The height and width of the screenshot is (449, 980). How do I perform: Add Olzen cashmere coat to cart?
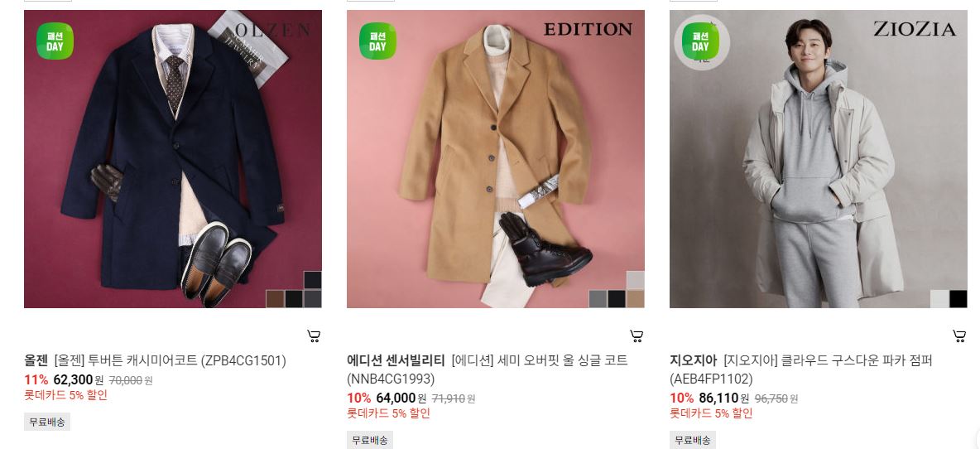[314, 336]
